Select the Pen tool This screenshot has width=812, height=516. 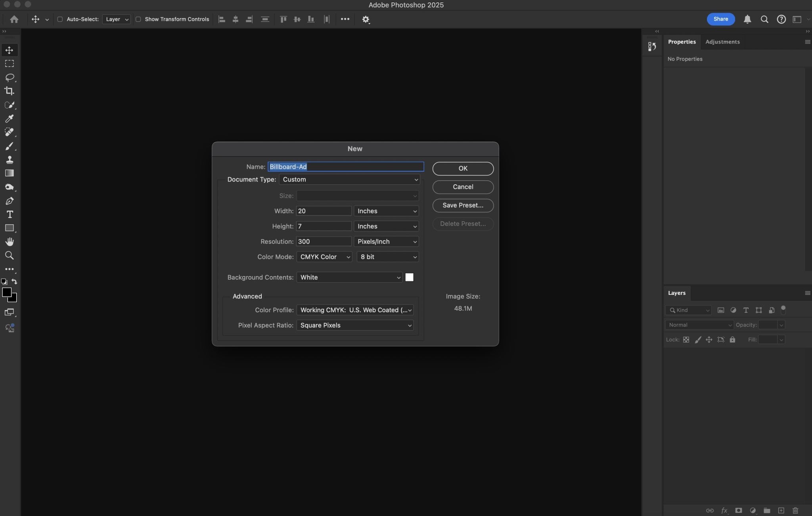click(x=10, y=201)
